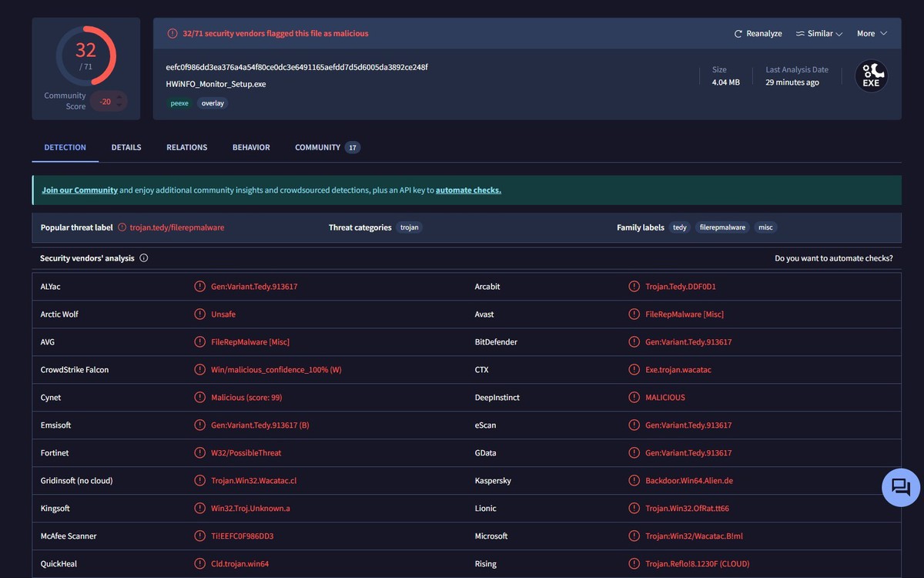Click alert icon beside CrowdStrike Falcon result
924x578 pixels.
[199, 370]
